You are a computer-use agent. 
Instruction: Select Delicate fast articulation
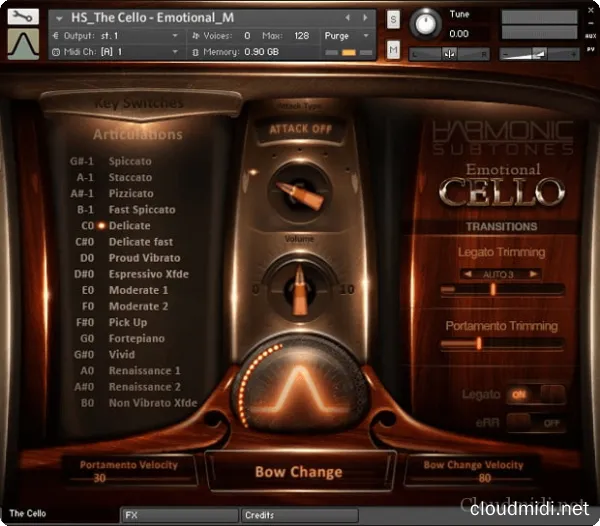(x=141, y=242)
